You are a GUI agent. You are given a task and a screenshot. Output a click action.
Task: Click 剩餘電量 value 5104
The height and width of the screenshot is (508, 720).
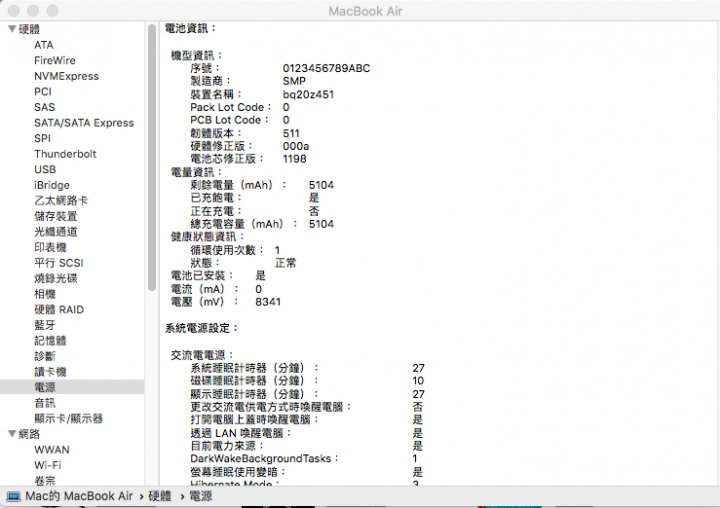pos(321,185)
